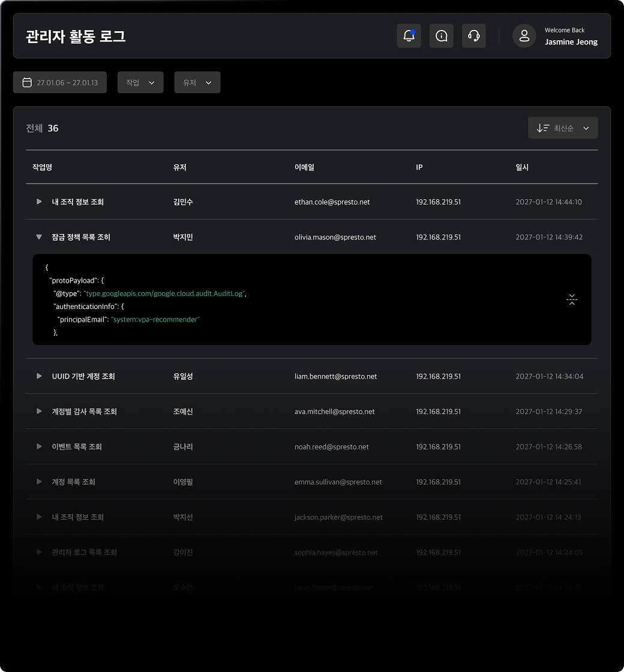This screenshot has width=624, height=672.
Task: Click the Jasmine Jeong user name
Action: pyautogui.click(x=571, y=42)
